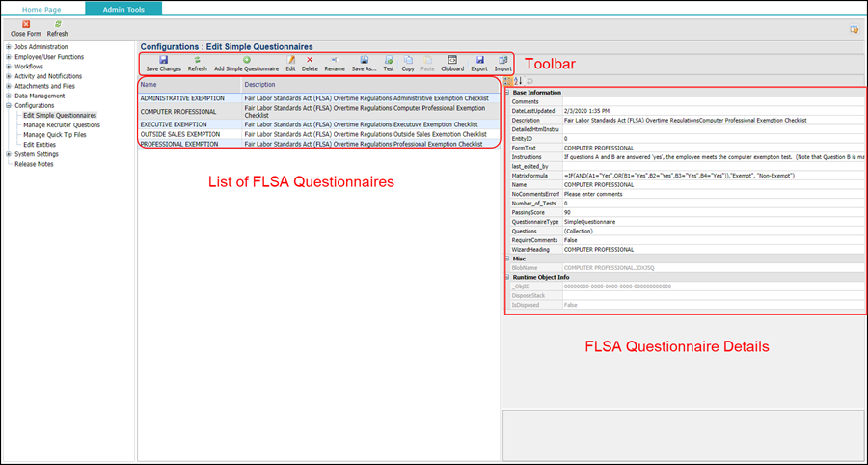Collapse the Configurations tree node
The width and height of the screenshot is (868, 465).
pos(9,106)
